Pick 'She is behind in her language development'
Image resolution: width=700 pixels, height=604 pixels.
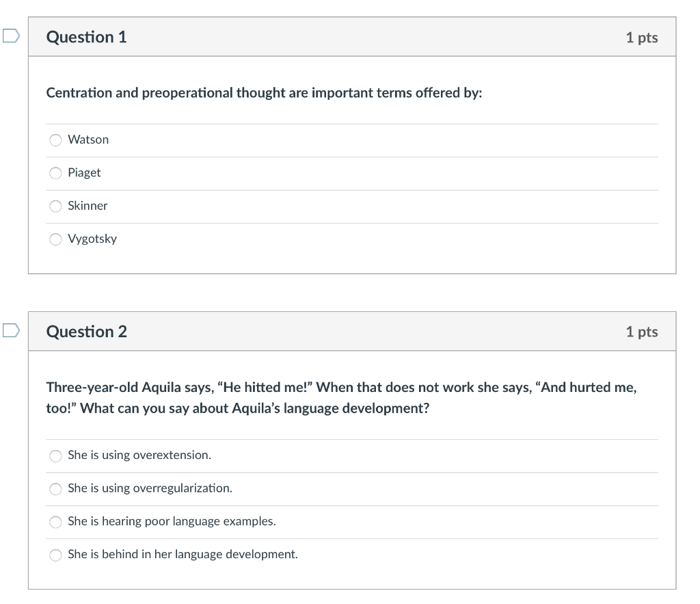click(x=55, y=555)
